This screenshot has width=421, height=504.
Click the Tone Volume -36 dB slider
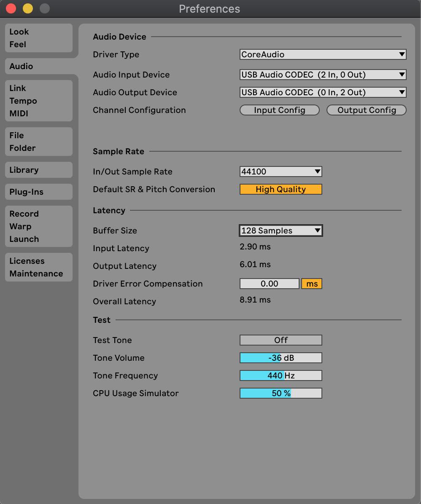pos(281,358)
